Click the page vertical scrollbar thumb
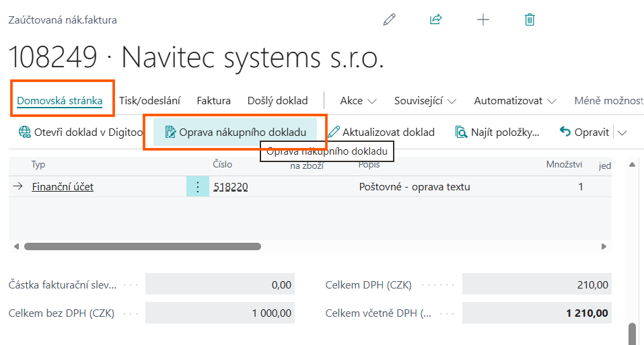Image resolution: width=644 pixels, height=345 pixels. point(633,334)
